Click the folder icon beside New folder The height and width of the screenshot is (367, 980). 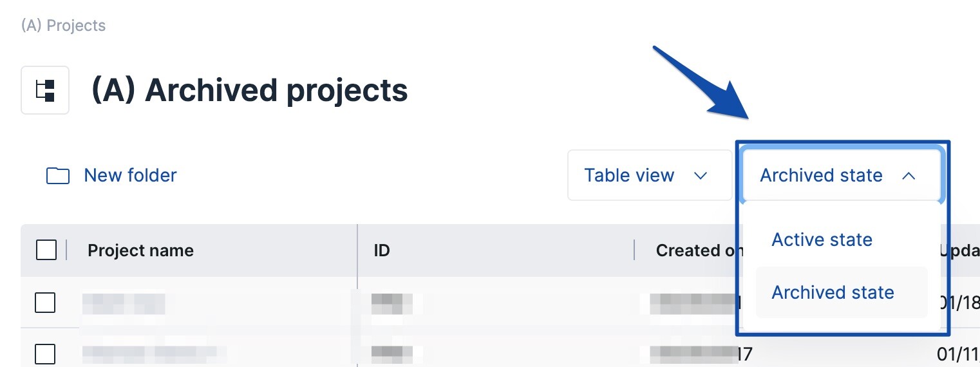coord(58,176)
